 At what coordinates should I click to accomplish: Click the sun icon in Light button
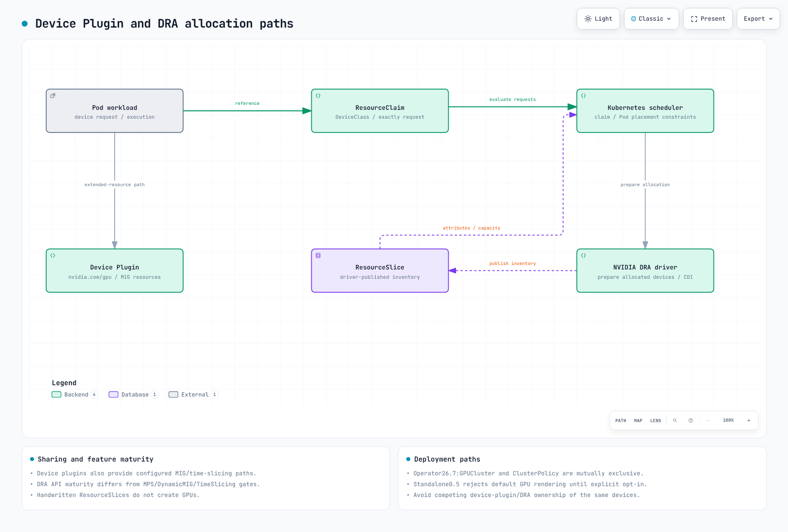[x=588, y=19]
